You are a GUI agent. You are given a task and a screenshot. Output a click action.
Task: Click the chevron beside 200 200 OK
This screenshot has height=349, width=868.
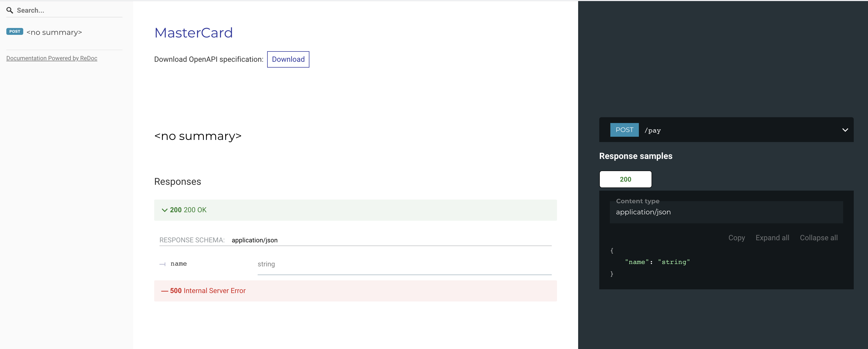165,210
